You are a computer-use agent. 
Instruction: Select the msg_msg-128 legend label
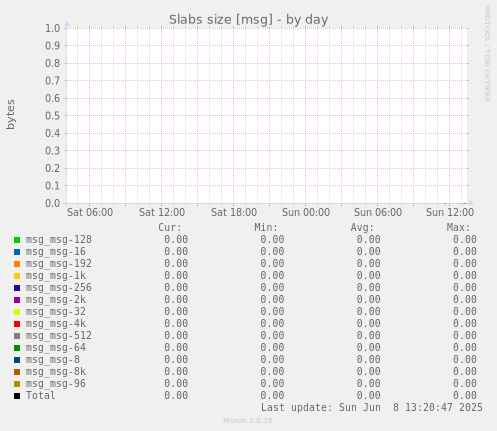coord(59,240)
